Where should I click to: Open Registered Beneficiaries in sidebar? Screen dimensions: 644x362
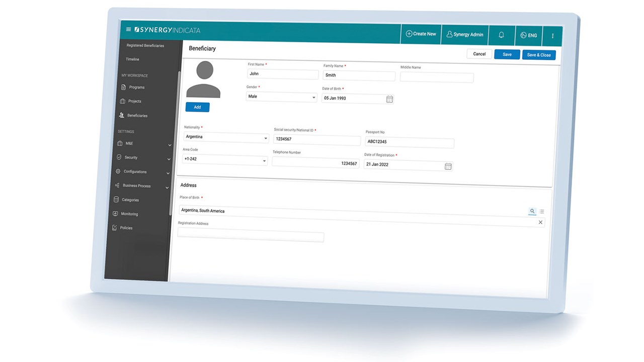click(145, 45)
